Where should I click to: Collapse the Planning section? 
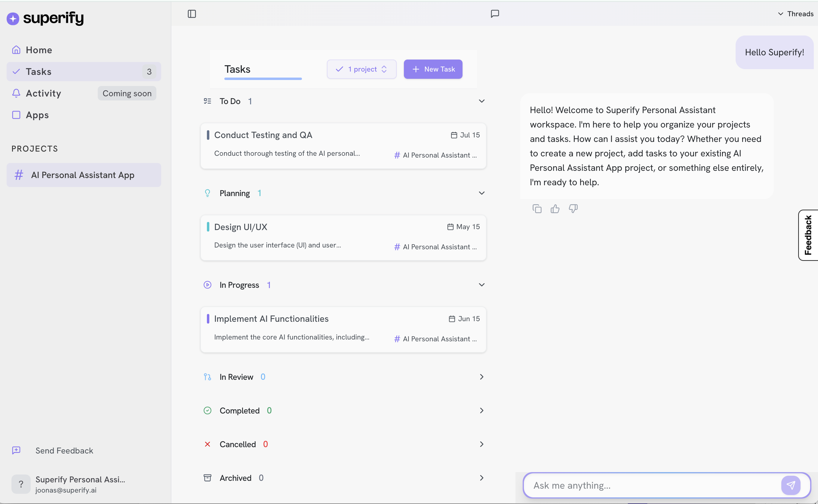pyautogui.click(x=481, y=193)
